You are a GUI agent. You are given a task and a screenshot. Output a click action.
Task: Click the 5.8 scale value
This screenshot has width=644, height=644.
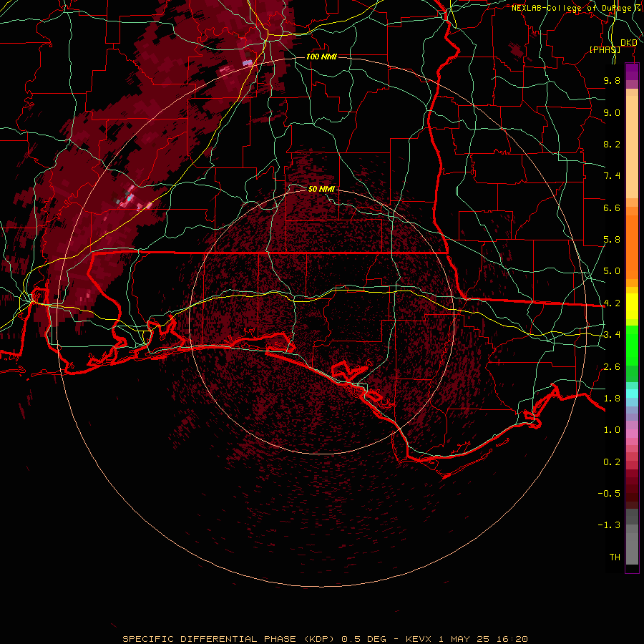(612, 240)
